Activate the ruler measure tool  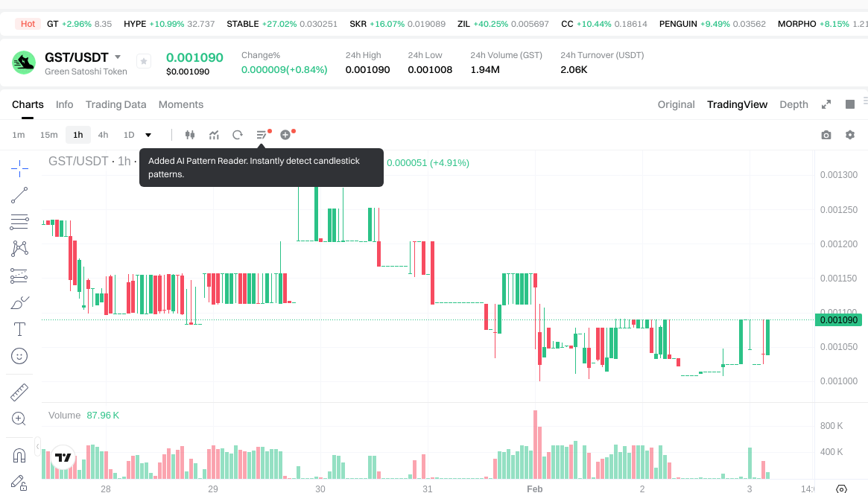(19, 392)
